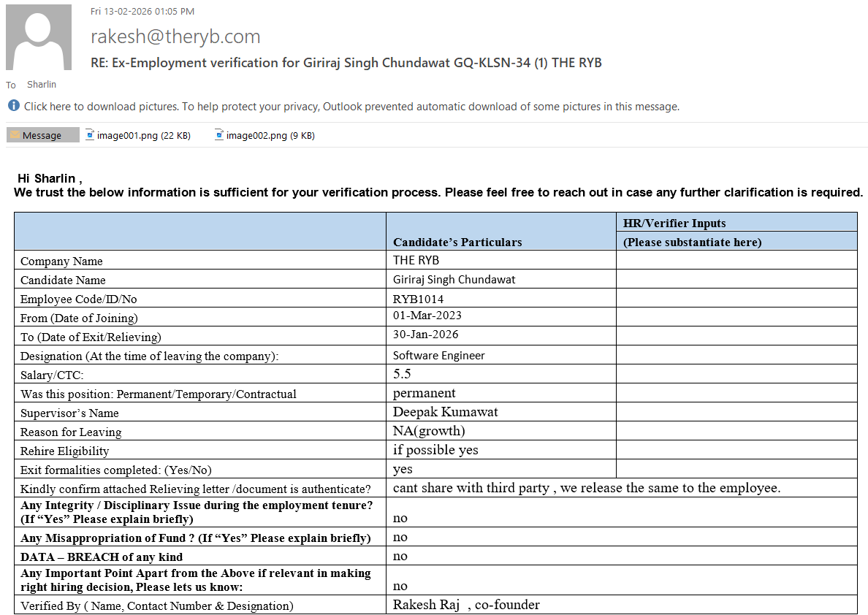Click the email subject line
The image size is (868, 615).
coord(346,63)
